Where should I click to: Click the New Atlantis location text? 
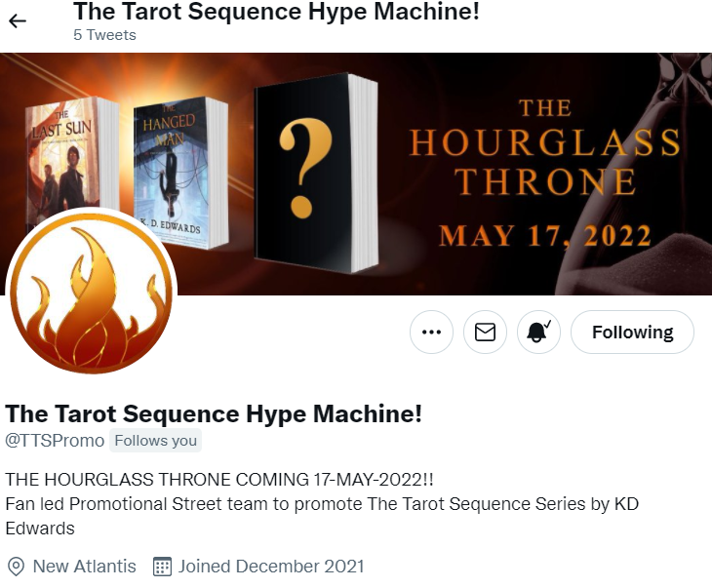(85, 567)
